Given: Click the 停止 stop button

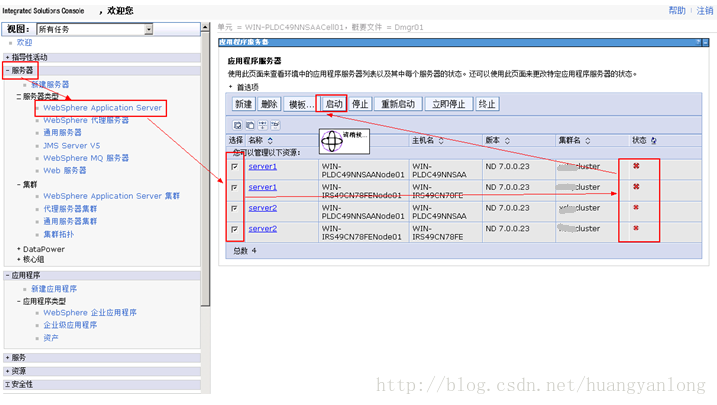Looking at the screenshot, I should click(x=360, y=104).
